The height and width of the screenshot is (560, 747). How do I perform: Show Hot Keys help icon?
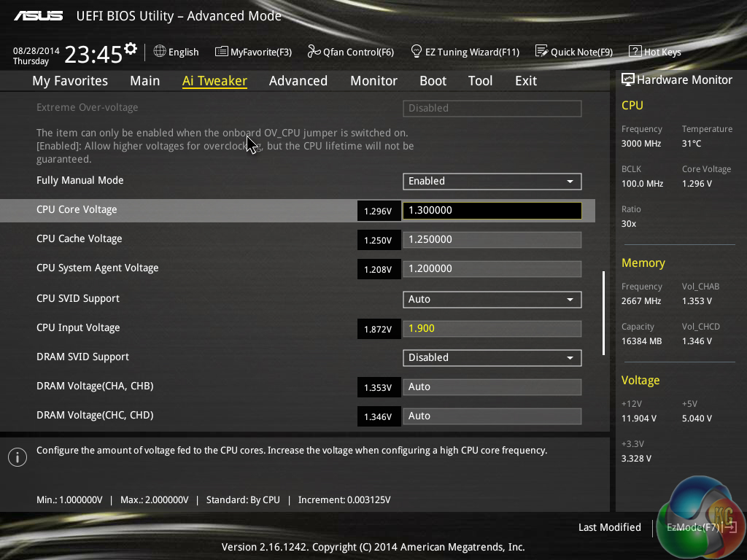click(635, 52)
